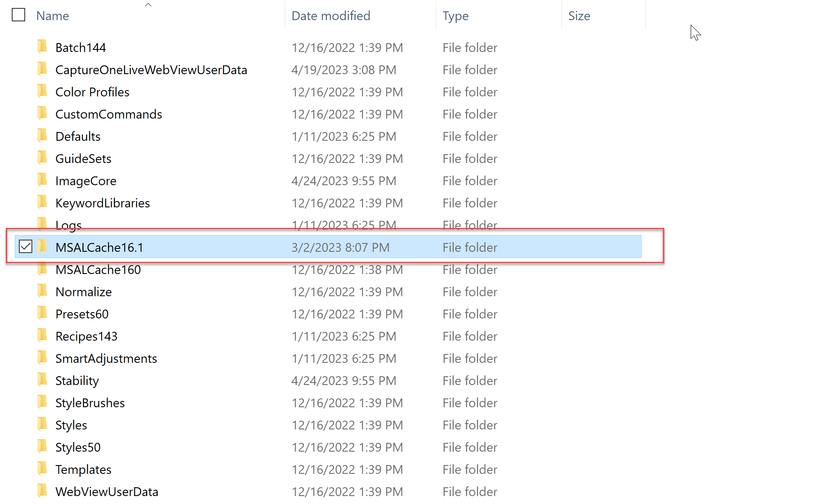Click File folder type in Templates row
Viewport: 832px width, 504px height.
[x=470, y=470]
